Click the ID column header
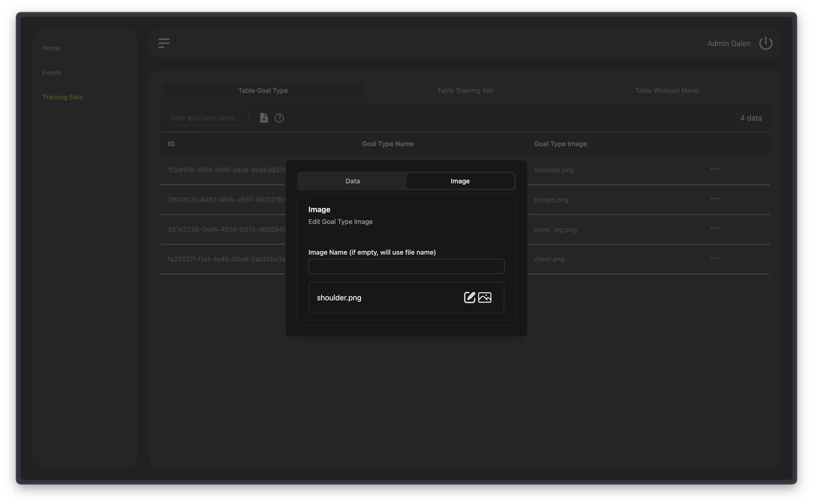The height and width of the screenshot is (504, 813). click(171, 144)
